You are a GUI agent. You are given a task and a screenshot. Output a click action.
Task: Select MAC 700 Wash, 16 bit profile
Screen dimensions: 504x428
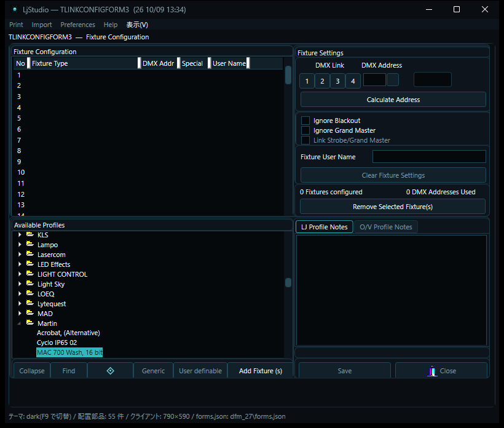click(x=69, y=352)
